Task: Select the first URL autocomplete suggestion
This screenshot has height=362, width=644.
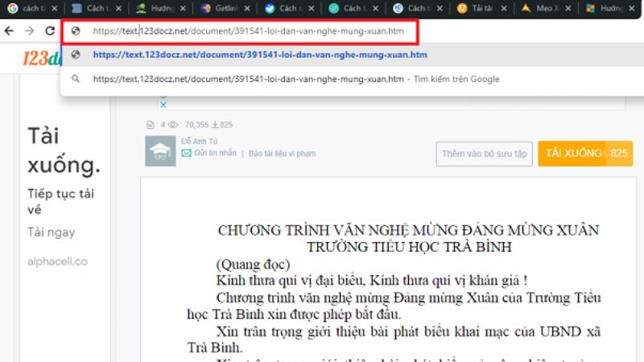Action: [259, 55]
